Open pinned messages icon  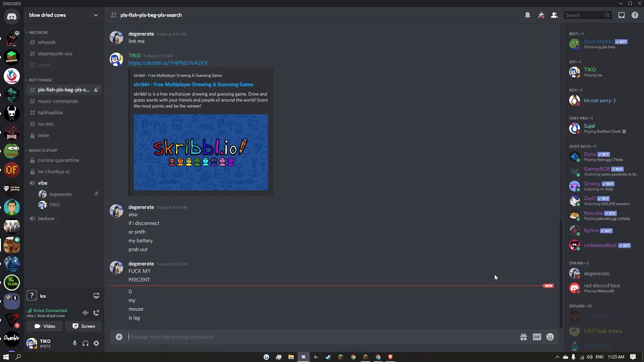click(x=541, y=15)
